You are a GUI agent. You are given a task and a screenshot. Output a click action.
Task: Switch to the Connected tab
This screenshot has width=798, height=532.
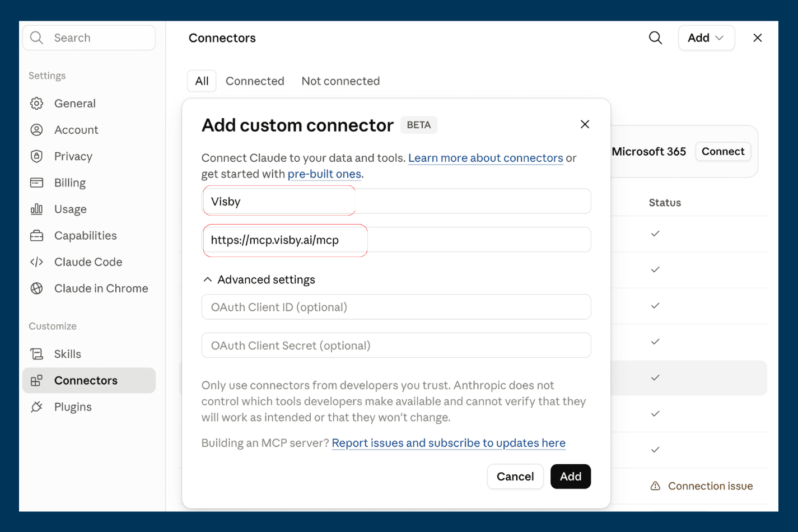pyautogui.click(x=255, y=81)
